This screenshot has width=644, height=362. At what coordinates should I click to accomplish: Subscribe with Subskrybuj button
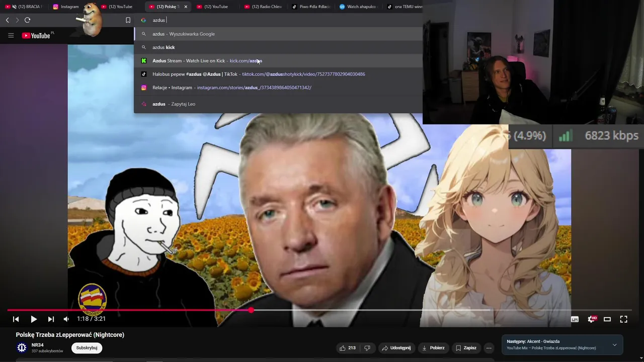87,348
